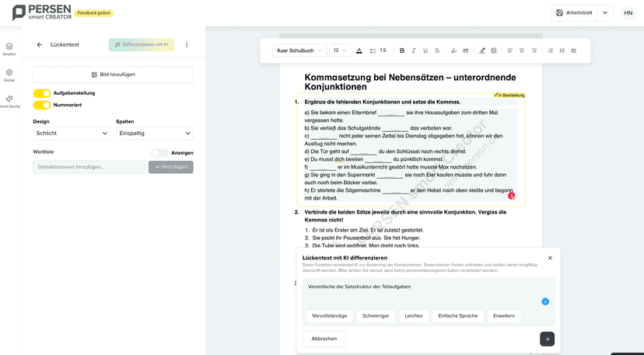Click the Hinzufügen button

[171, 167]
